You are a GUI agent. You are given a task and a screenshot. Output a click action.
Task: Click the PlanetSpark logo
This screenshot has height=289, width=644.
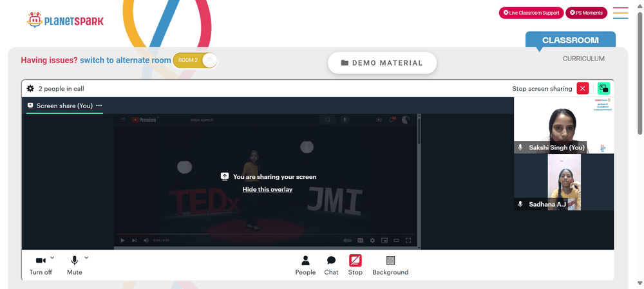[x=65, y=20]
